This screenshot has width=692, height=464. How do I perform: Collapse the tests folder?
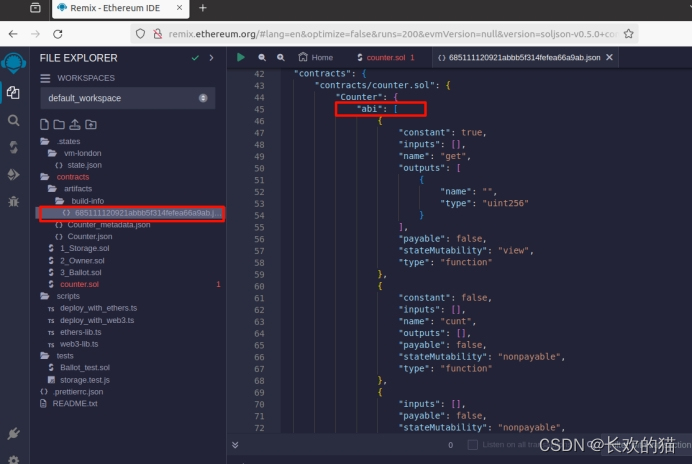tap(57, 356)
